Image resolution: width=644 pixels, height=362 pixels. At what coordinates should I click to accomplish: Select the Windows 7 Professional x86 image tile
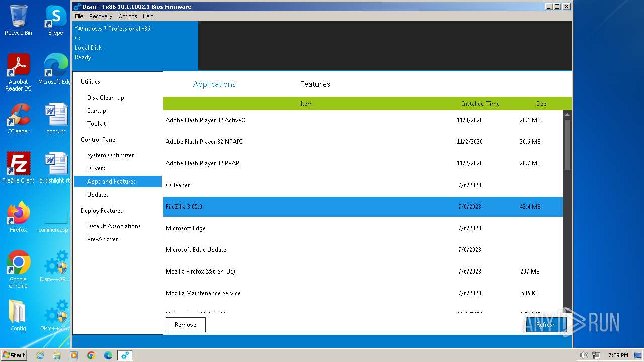(x=135, y=46)
